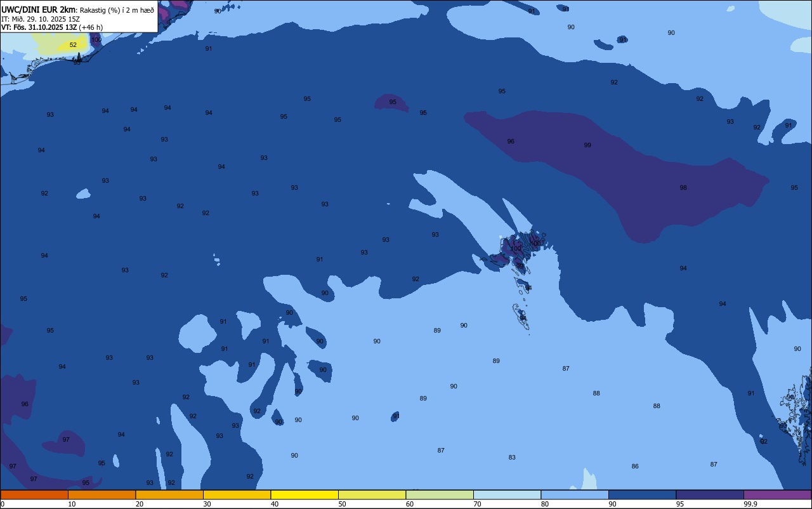Select the legend tick label '70'
Image resolution: width=812 pixels, height=509 pixels.
477,504
